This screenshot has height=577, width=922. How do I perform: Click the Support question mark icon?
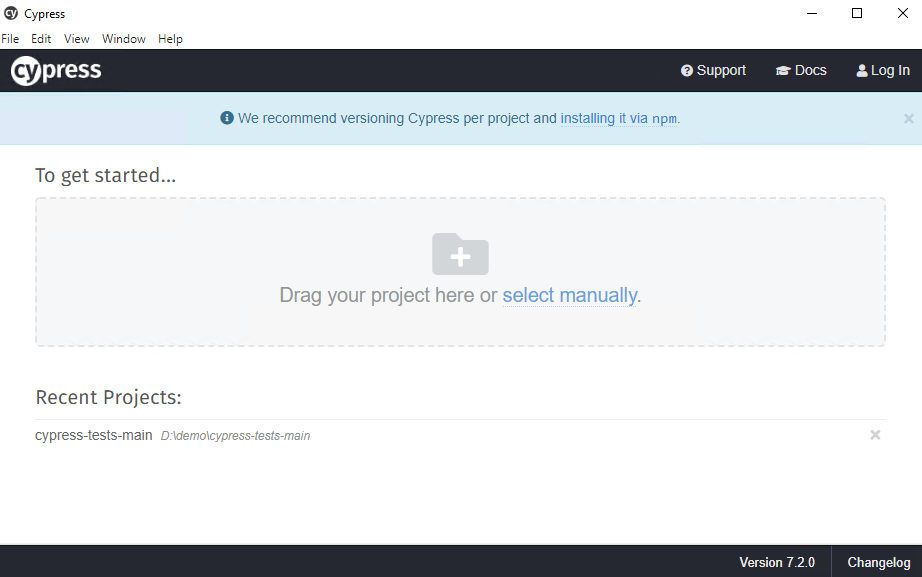[687, 71]
